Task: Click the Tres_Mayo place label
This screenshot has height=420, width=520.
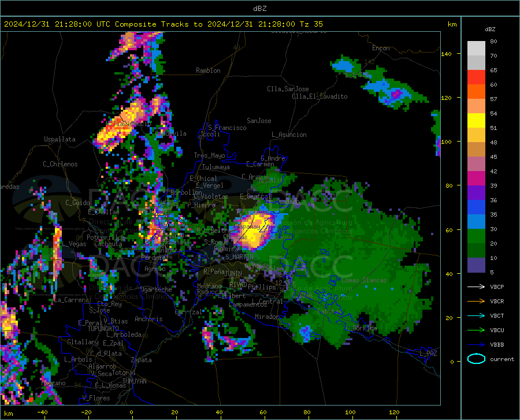Action: click(x=209, y=155)
